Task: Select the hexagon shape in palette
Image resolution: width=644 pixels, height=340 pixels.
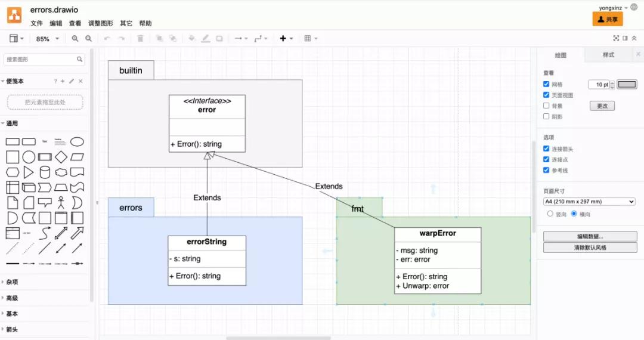Action: pos(13,172)
